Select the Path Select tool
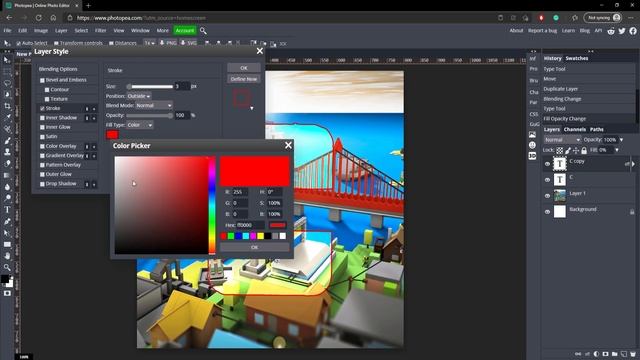Image resolution: width=640 pixels, height=360 pixels. pos(7,233)
